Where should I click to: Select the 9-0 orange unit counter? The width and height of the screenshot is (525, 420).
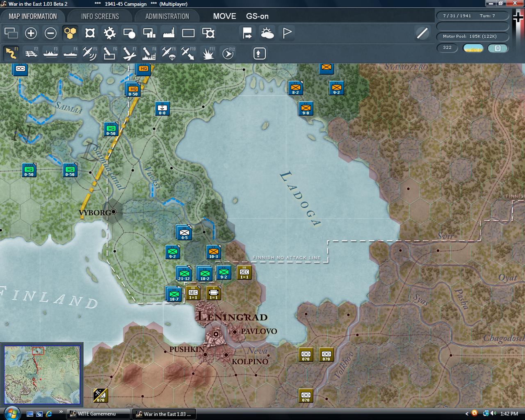click(306, 109)
